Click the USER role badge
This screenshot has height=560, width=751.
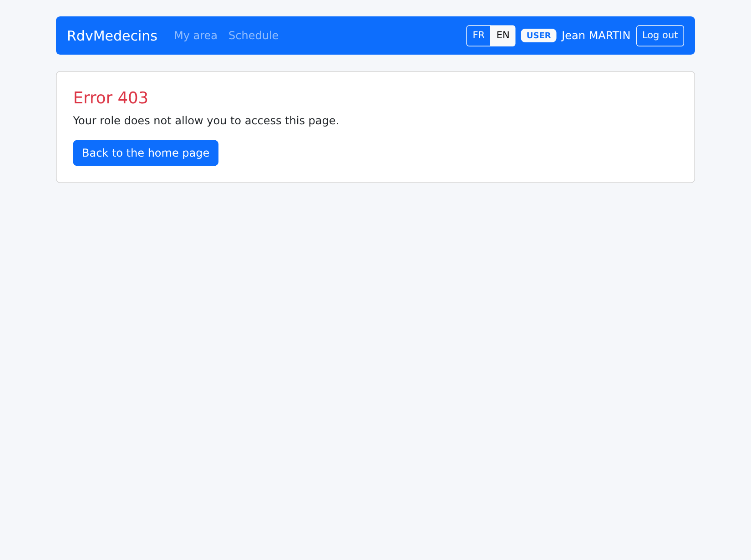tap(538, 36)
